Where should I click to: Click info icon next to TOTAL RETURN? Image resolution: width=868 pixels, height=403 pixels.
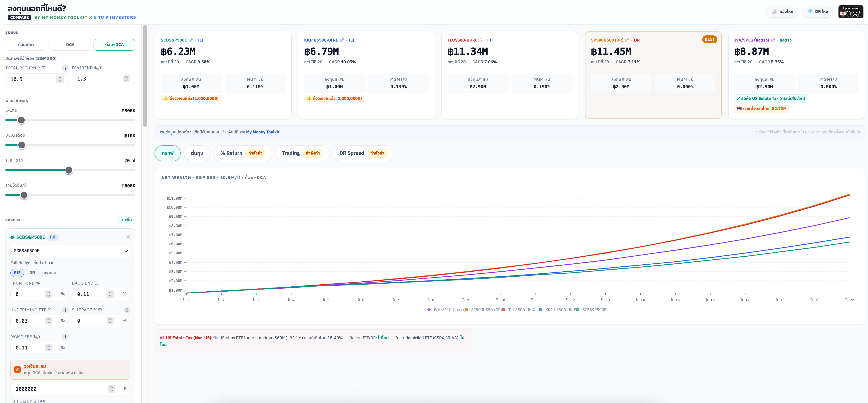65,68
